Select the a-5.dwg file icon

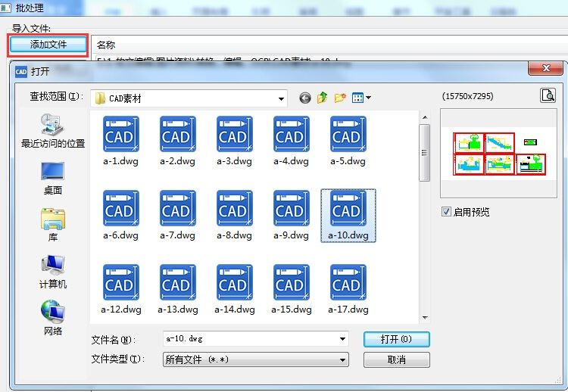click(x=348, y=134)
